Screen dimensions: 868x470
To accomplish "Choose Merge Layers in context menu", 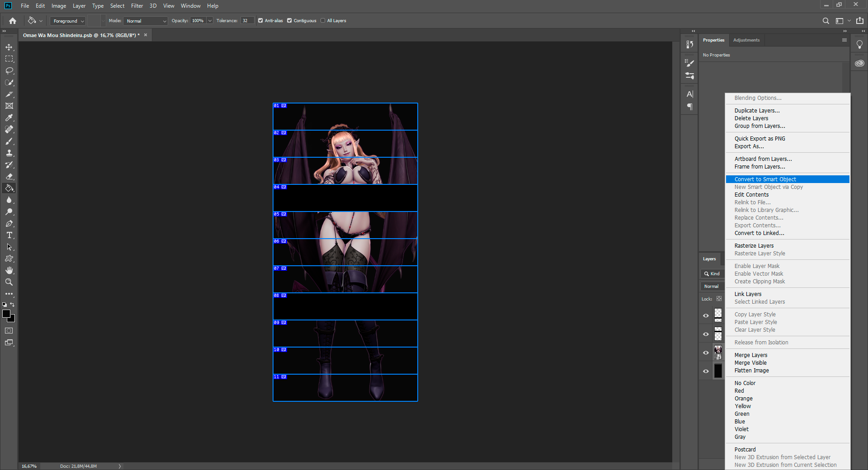I will 788,355.
